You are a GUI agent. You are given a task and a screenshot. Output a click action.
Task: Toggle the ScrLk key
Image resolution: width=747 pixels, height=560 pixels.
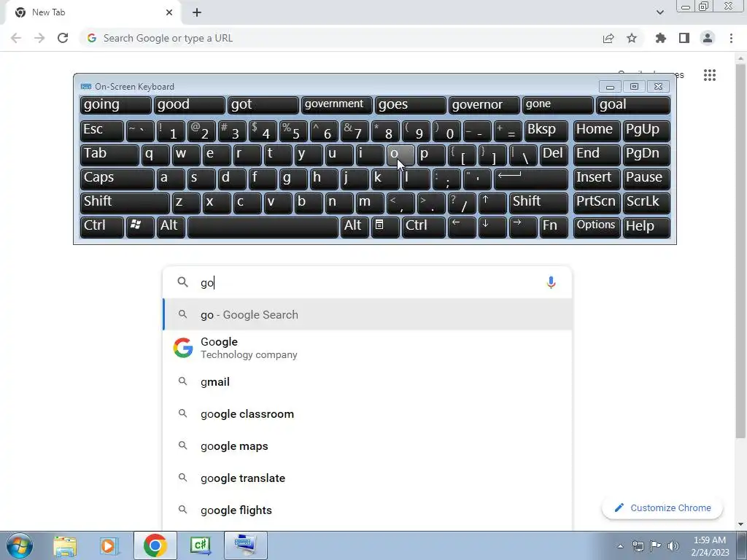[646, 203]
